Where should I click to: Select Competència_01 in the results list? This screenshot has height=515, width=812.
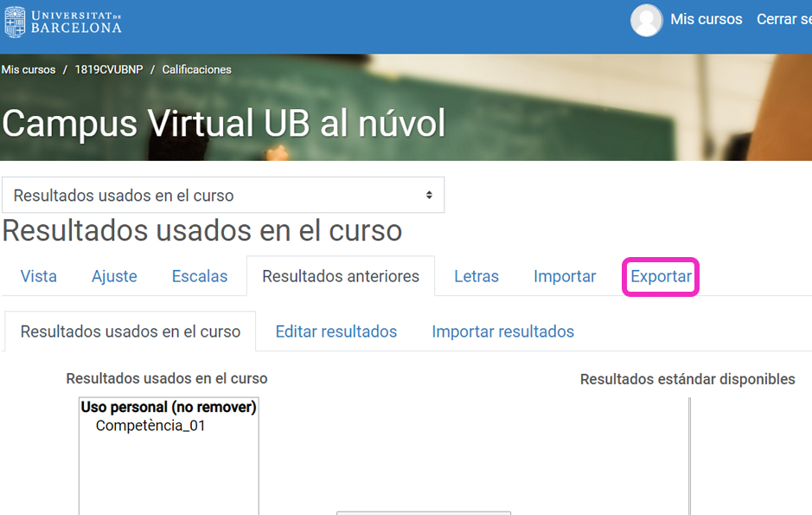pyautogui.click(x=150, y=426)
